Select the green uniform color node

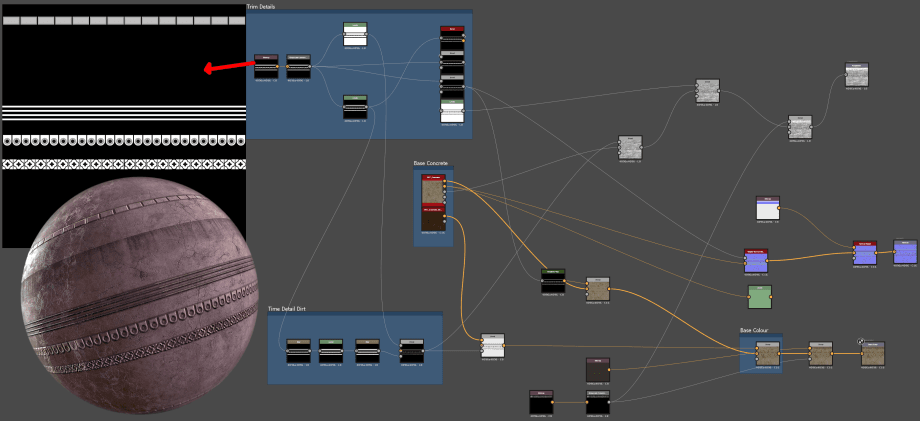point(760,297)
